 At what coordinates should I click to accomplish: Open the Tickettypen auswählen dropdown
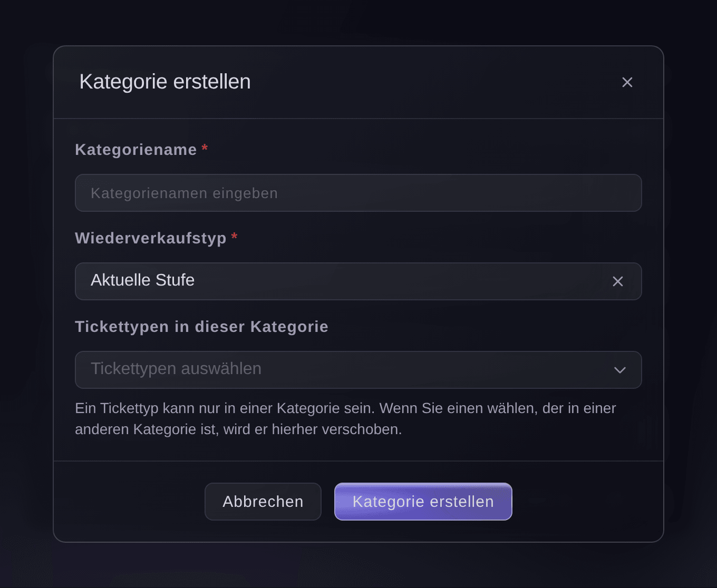[358, 370]
